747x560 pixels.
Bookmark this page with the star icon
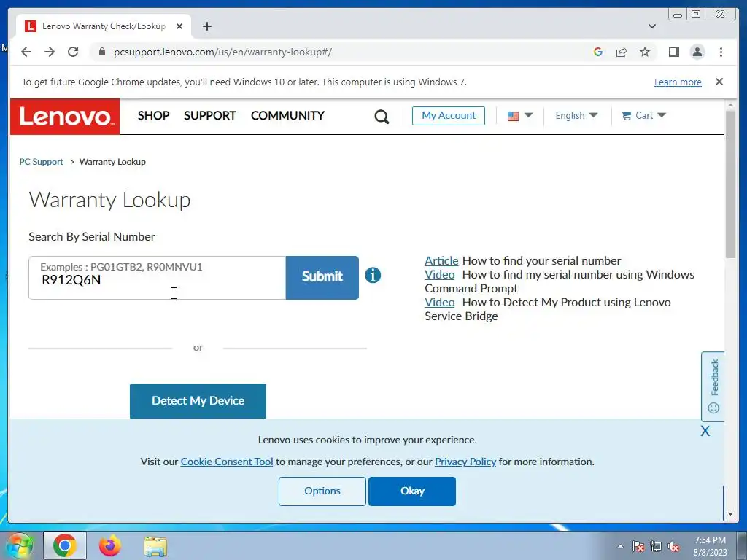pyautogui.click(x=645, y=52)
